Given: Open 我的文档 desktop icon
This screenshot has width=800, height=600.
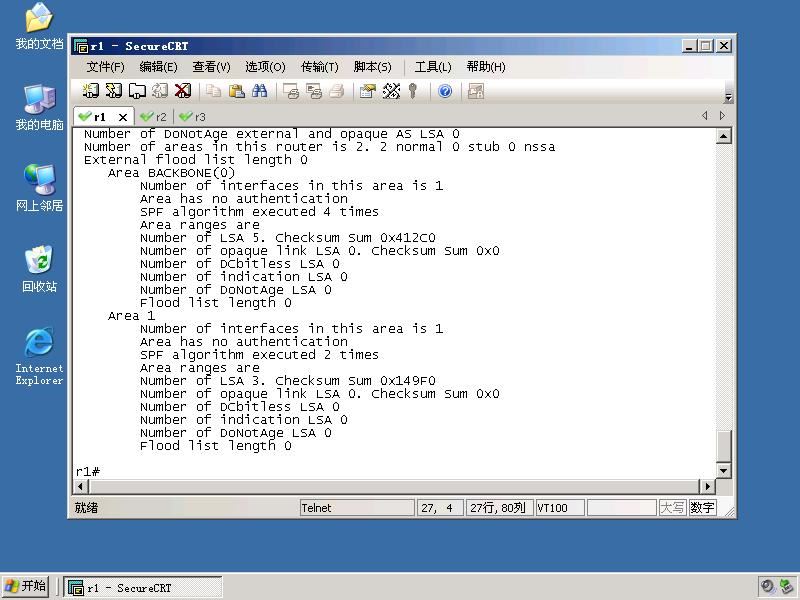Looking at the screenshot, I should (39, 26).
